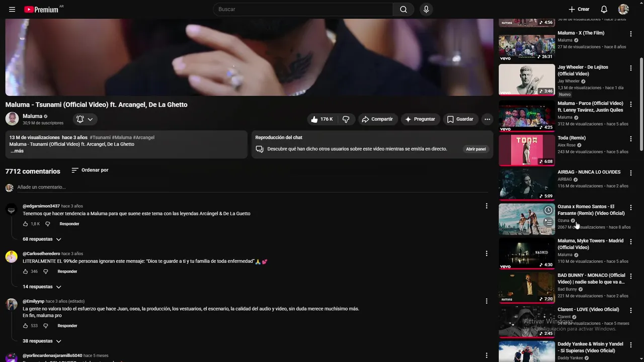
Task: Reply to @Emilyynp's comment
Action: [x=67, y=326]
